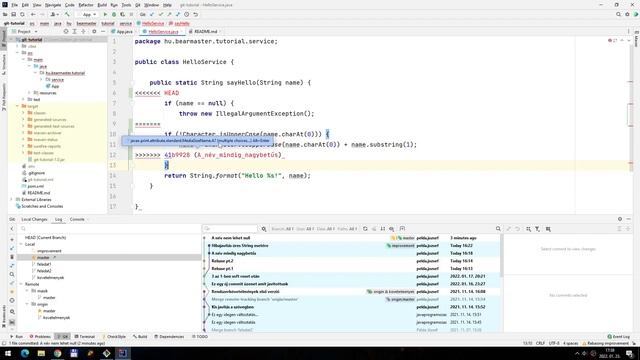Click Select Opened File target icon
This screenshot has height=360, width=640.
click(x=66, y=31)
